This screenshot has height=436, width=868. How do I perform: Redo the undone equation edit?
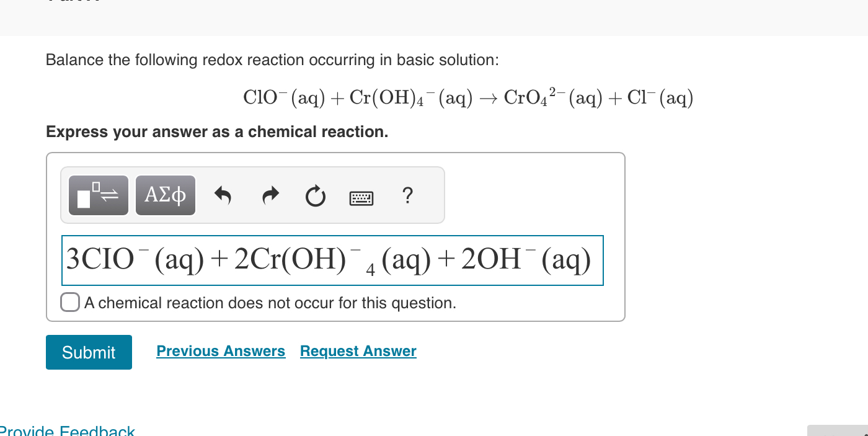(270, 195)
